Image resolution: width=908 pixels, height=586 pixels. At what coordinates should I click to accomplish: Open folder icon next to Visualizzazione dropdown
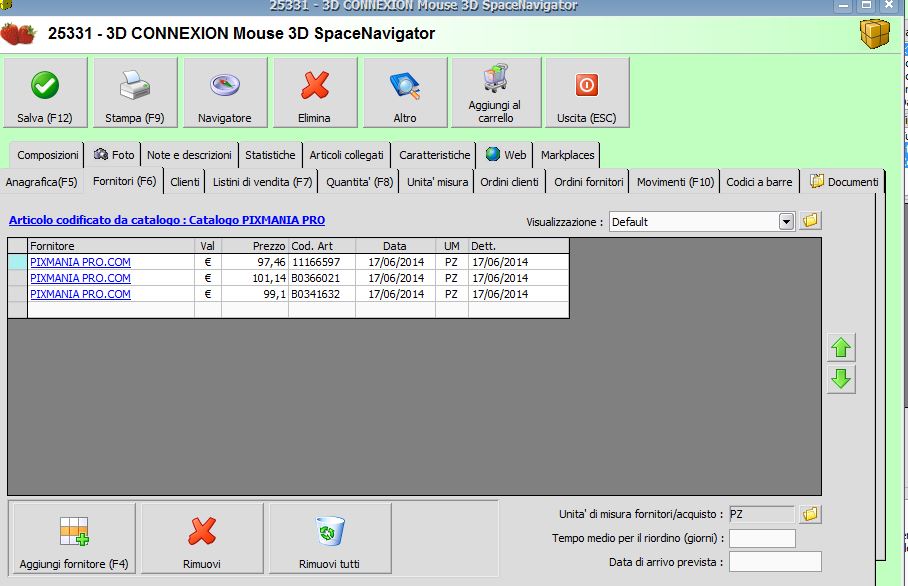click(x=810, y=221)
